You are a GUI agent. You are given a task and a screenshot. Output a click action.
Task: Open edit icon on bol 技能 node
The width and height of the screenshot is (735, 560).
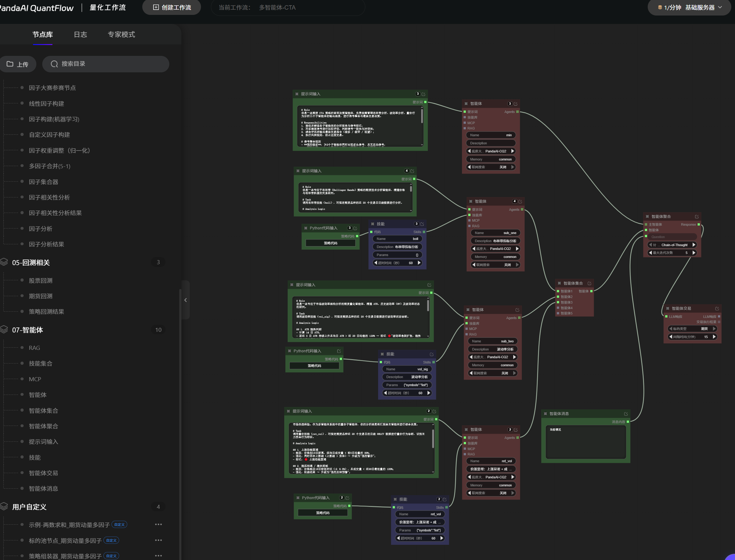(422, 224)
